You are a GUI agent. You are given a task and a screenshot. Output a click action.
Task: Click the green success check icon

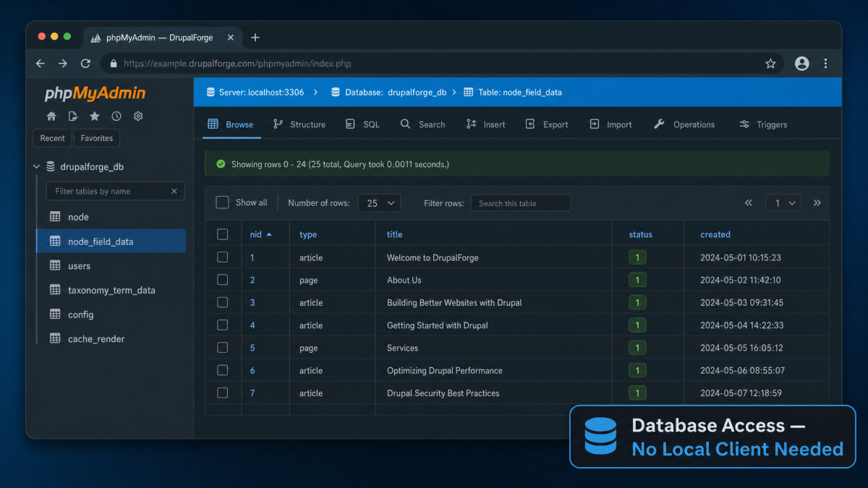point(221,164)
